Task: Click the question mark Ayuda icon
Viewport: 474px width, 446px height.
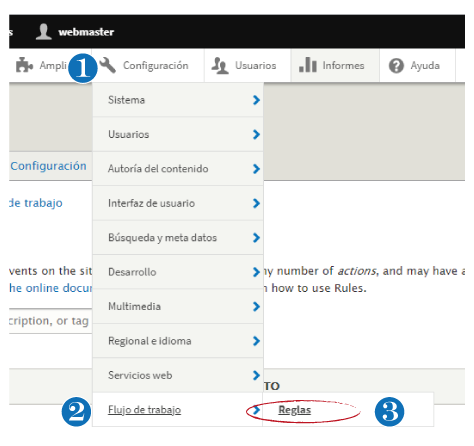Action: pos(396,66)
